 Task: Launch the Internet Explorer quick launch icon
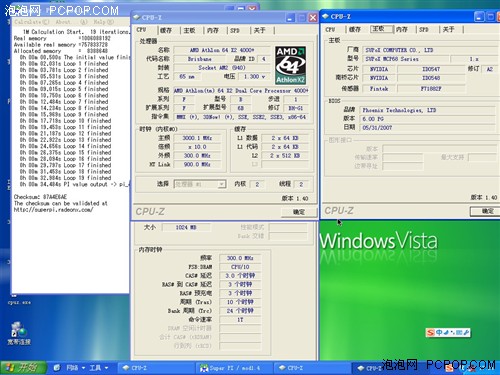[57, 368]
